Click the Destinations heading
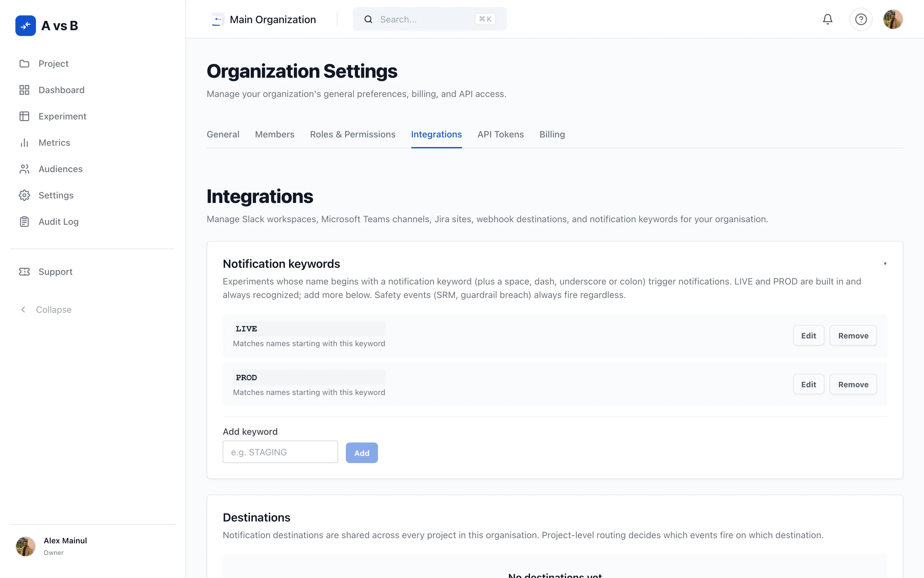Viewport: 924px width, 578px height. pyautogui.click(x=256, y=517)
